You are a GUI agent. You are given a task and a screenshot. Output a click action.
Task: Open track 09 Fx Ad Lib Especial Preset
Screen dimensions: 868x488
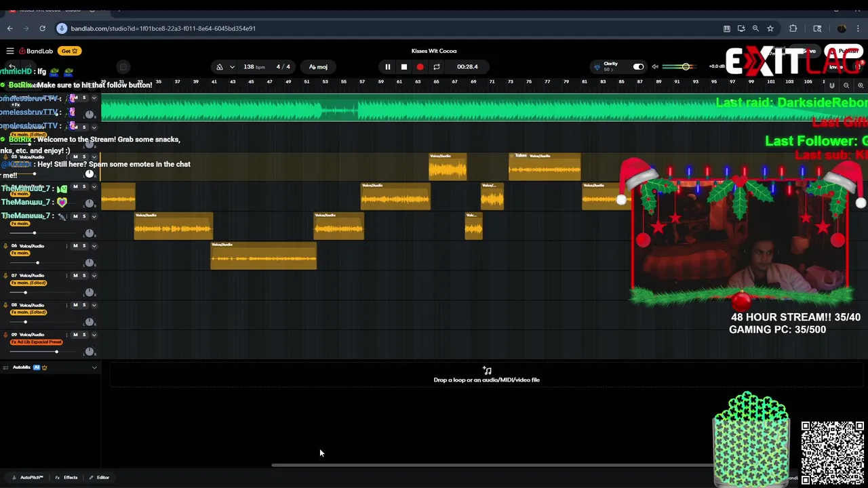(37, 342)
